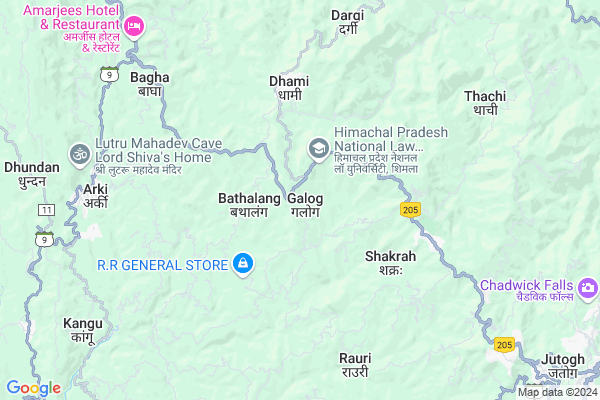The image size is (600, 400).
Task: Click the R.R General Store shopping bag pin
Action: click(243, 264)
